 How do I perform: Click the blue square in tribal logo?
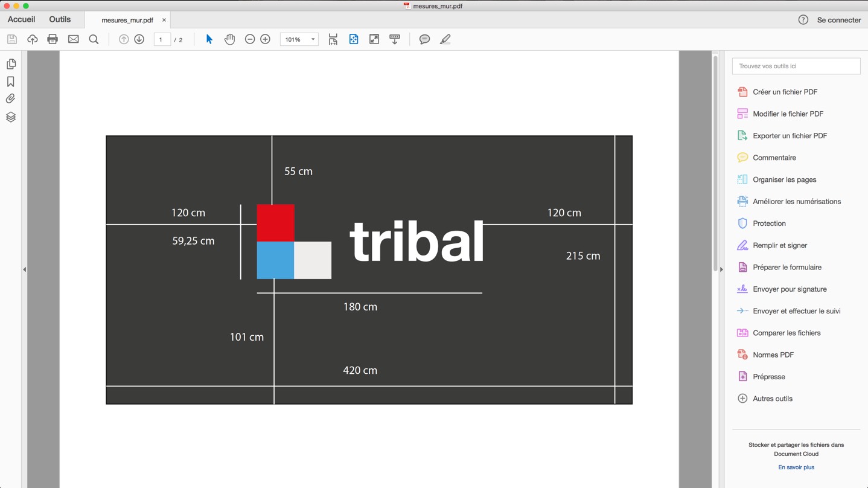coord(275,260)
